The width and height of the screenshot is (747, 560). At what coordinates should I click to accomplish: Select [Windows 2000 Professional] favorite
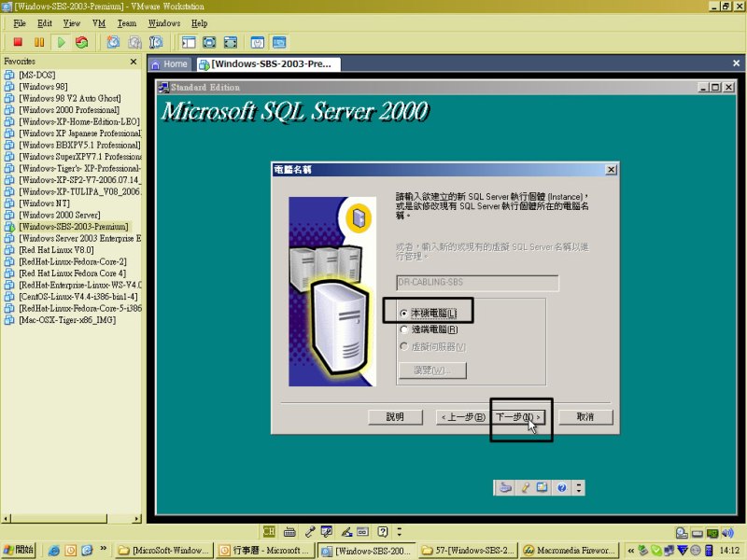69,110
